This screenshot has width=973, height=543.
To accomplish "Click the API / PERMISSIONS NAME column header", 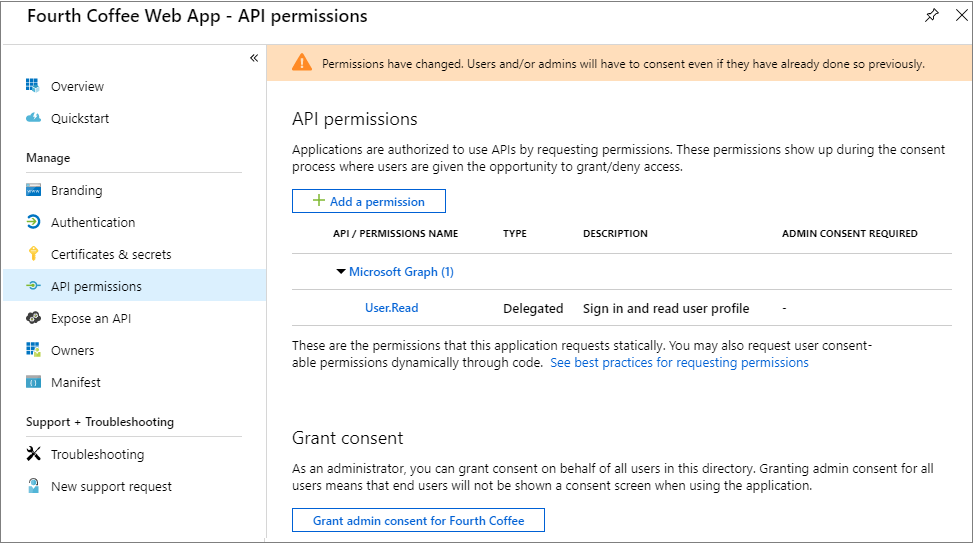I will [395, 233].
